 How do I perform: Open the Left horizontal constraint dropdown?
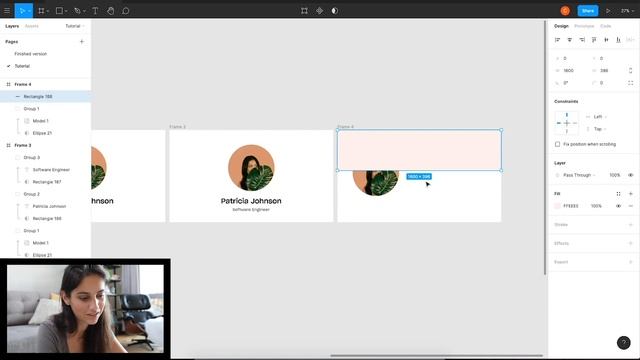coord(597,117)
